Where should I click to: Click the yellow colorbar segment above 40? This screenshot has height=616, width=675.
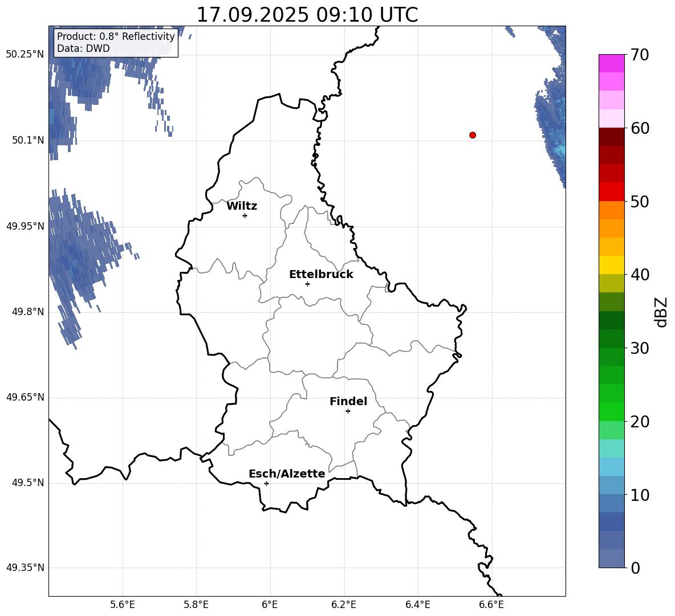(x=611, y=265)
